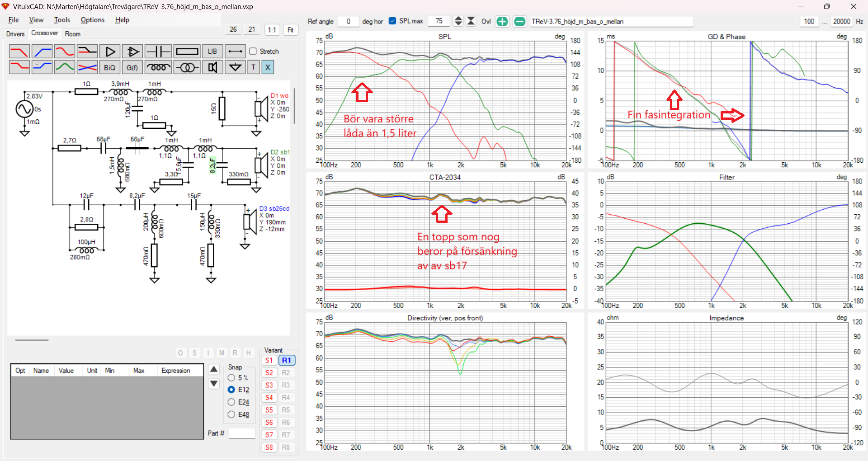
Task: Add overlay with green plus button
Action: pos(502,21)
